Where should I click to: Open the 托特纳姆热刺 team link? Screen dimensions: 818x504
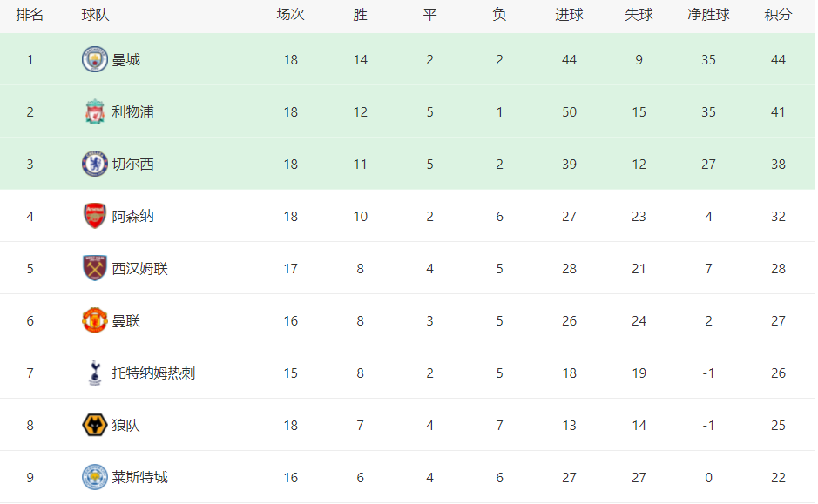tap(153, 373)
